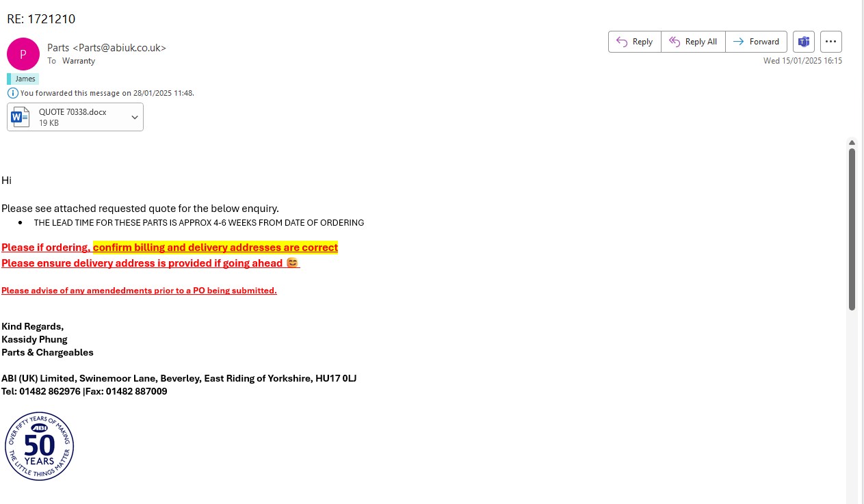The height and width of the screenshot is (504, 864).
Task: Click the forwarded message info icon
Action: [13, 93]
